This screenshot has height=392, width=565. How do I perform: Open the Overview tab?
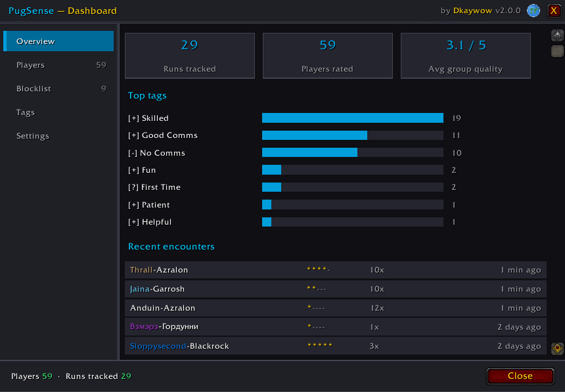click(58, 41)
